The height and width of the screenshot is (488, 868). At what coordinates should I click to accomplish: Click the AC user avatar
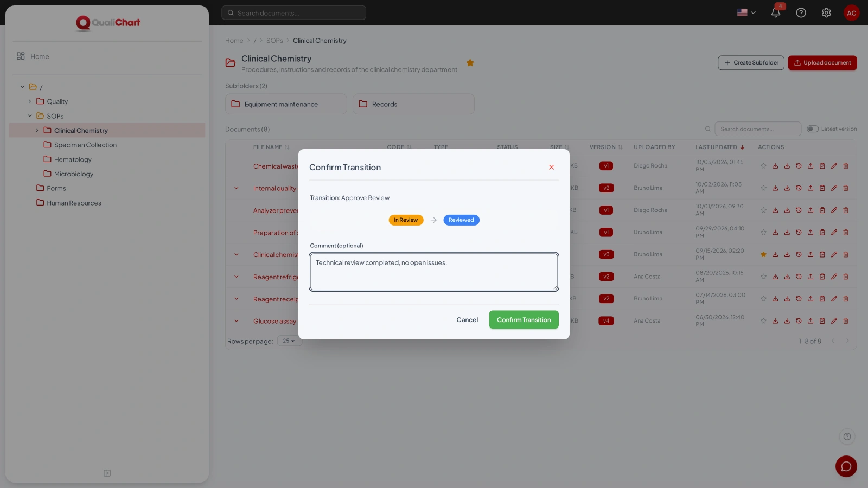pyautogui.click(x=851, y=12)
